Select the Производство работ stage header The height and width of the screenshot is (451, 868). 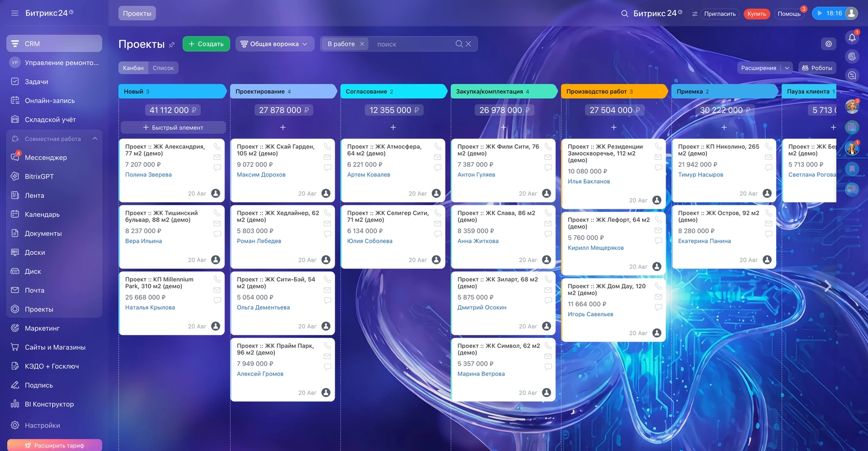click(x=614, y=92)
